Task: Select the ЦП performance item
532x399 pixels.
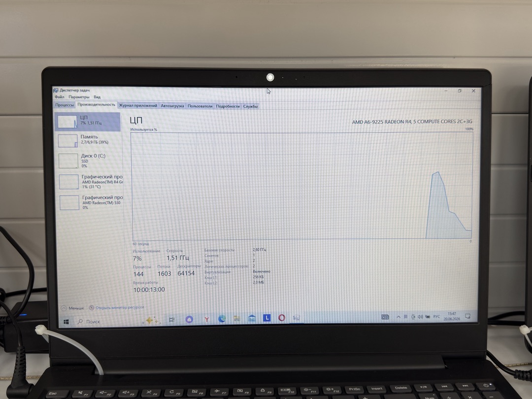Action: [x=88, y=122]
